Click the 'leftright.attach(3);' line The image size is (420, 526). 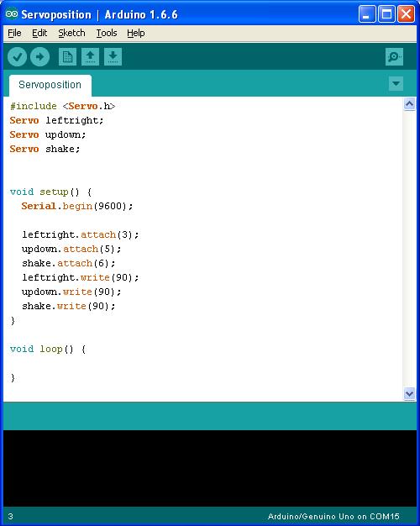click(81, 234)
